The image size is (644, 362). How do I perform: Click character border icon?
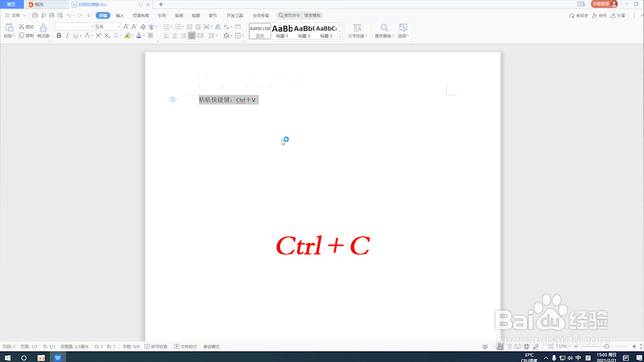[x=151, y=36]
